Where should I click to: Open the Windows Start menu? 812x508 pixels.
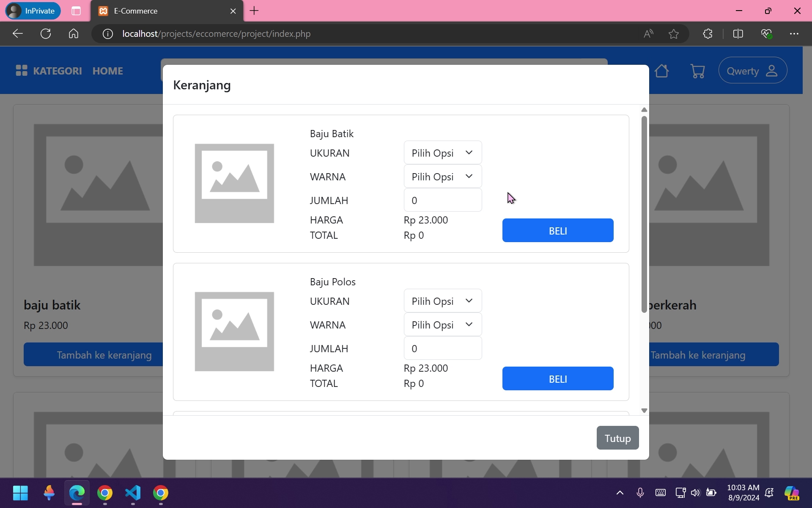pyautogui.click(x=20, y=493)
